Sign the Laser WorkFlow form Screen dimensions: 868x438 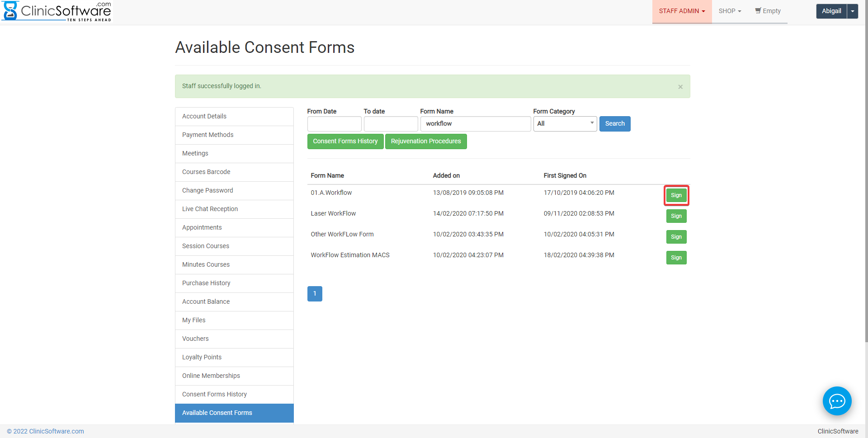(676, 216)
